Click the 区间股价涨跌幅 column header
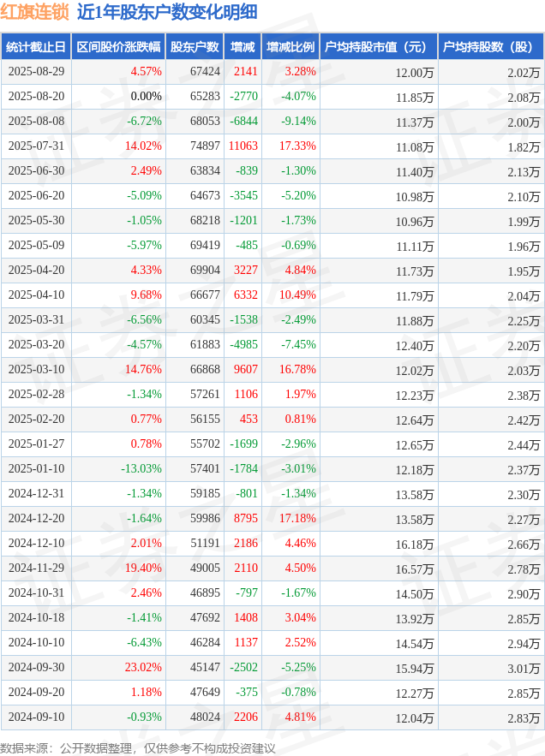Screen dimensions: 545x756 [118, 47]
